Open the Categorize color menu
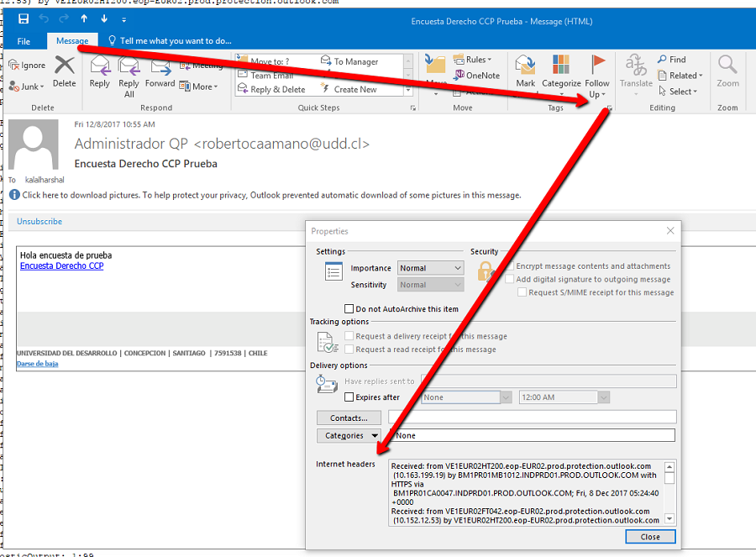This screenshot has height=557, width=756. point(561,76)
